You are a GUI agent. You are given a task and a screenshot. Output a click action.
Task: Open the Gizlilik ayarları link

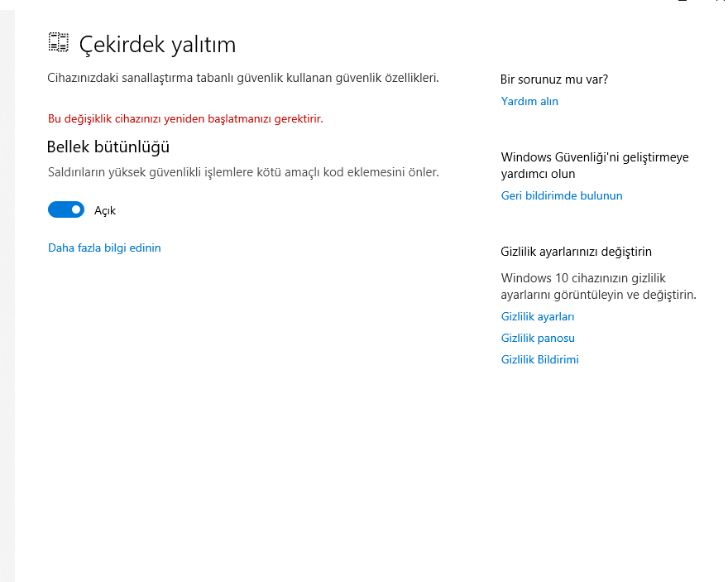click(x=538, y=316)
